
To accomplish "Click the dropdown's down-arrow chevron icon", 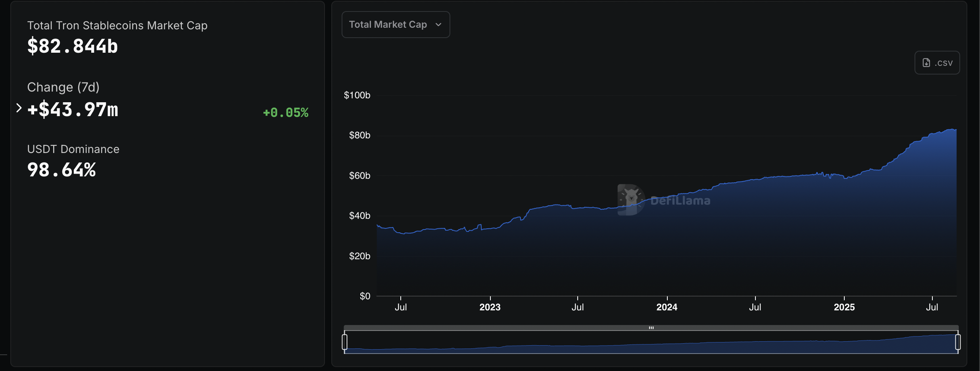I will coord(438,25).
